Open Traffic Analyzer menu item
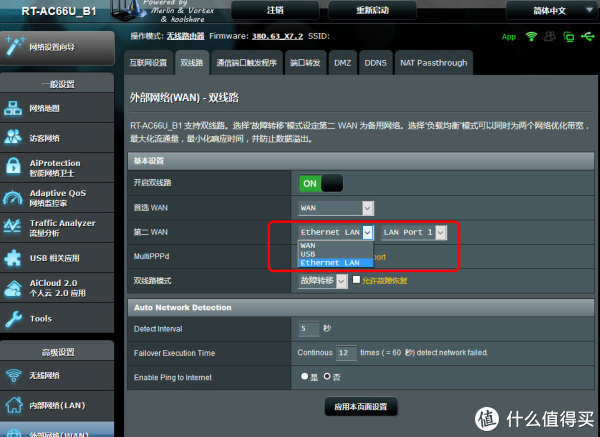 [x=57, y=227]
